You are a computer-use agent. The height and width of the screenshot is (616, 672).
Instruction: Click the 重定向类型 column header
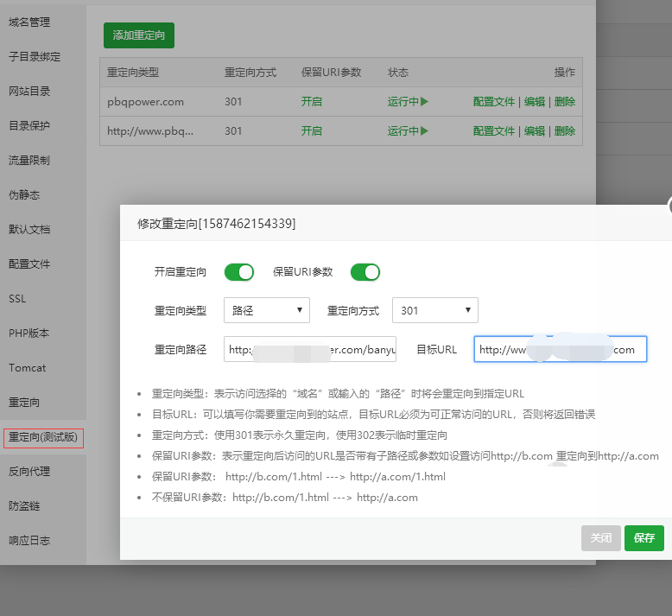(133, 73)
